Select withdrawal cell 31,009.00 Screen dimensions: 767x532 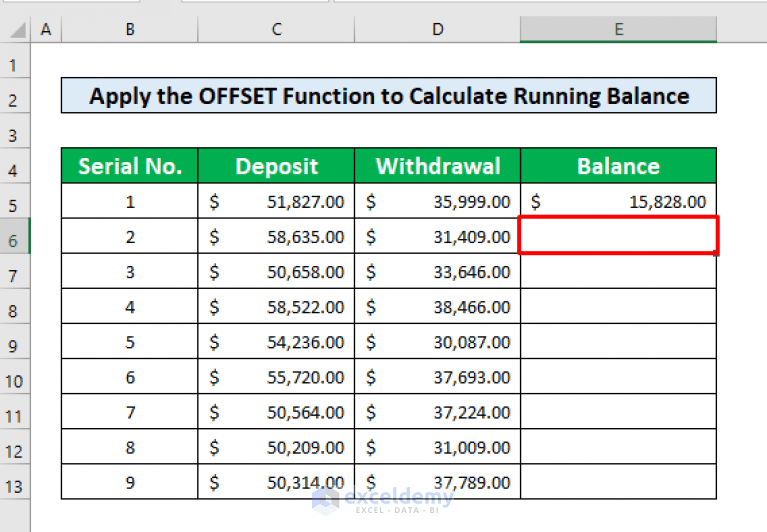(438, 446)
